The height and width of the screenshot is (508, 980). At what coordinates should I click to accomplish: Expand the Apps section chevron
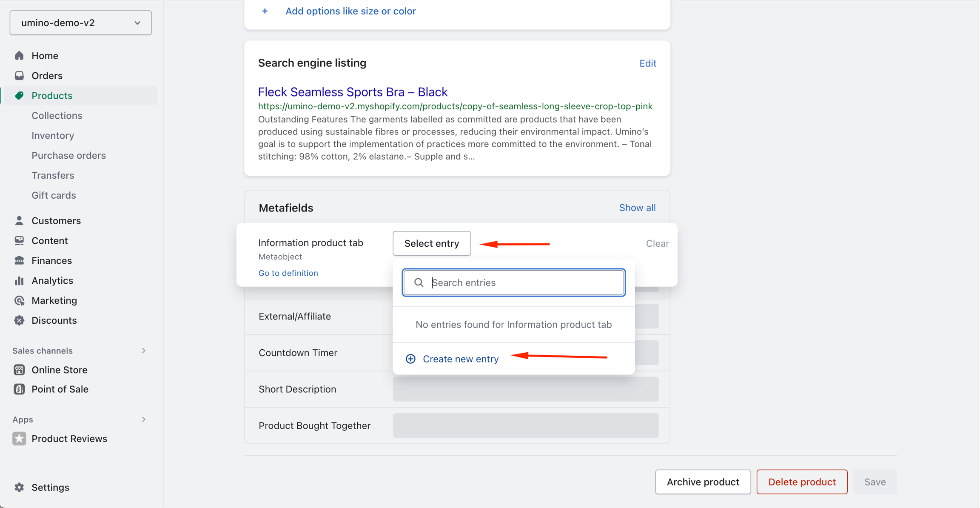pyautogui.click(x=144, y=420)
